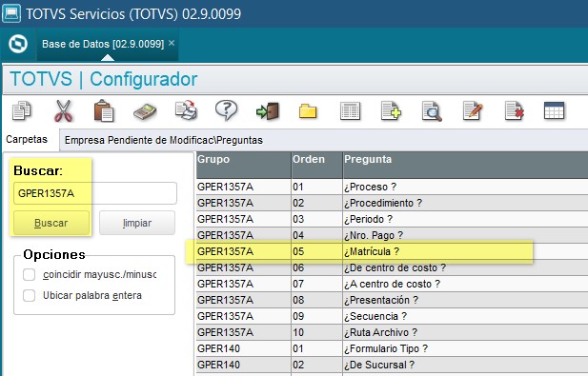
Task: Select the row ¿A centro de costo ?
Action: pyautogui.click(x=392, y=284)
